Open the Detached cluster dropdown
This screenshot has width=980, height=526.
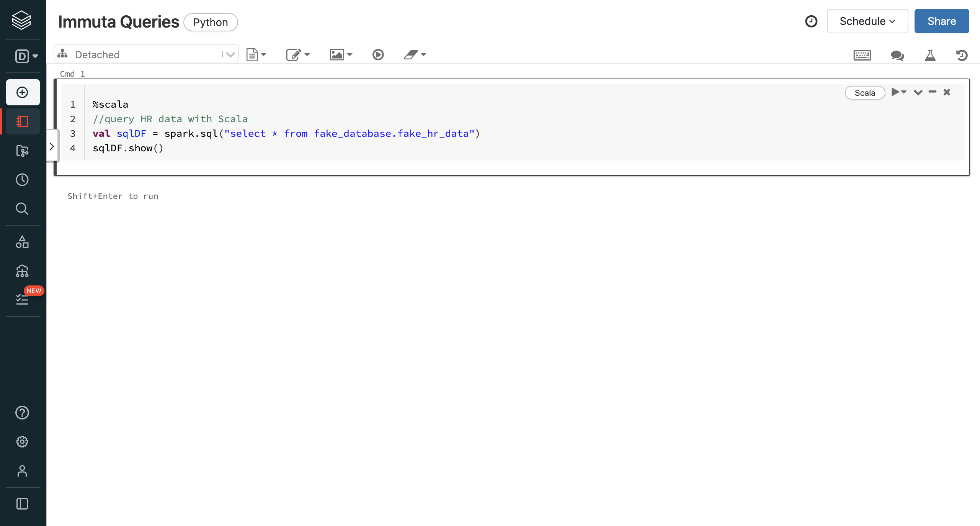tap(146, 54)
